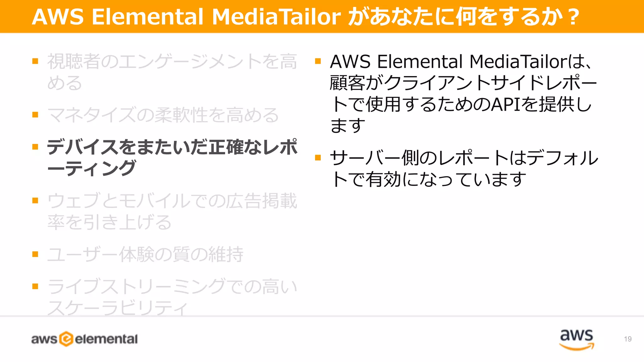Click bullet next to サーバー側のレポート
Viewport: 644px width, 362px height.
318,157
